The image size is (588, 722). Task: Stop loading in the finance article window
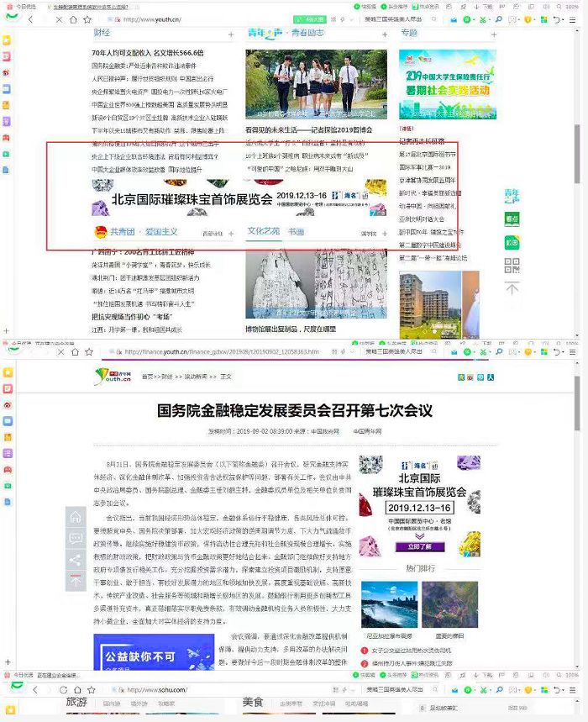(60, 352)
